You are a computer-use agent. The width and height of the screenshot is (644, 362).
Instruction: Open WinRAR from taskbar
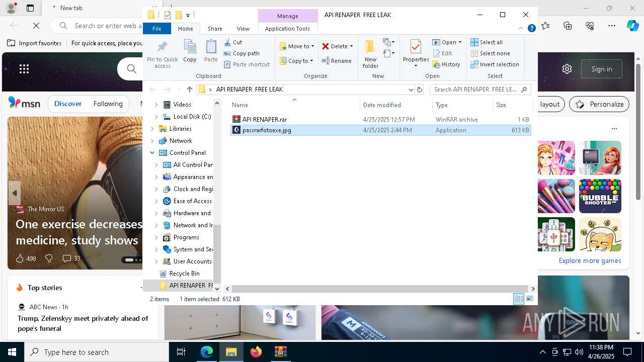point(280,352)
